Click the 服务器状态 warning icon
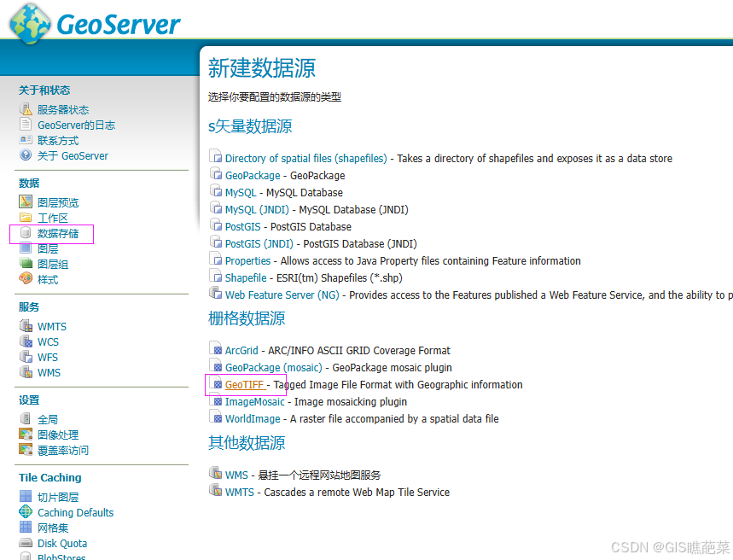Image resolution: width=733 pixels, height=560 pixels. coord(26,109)
